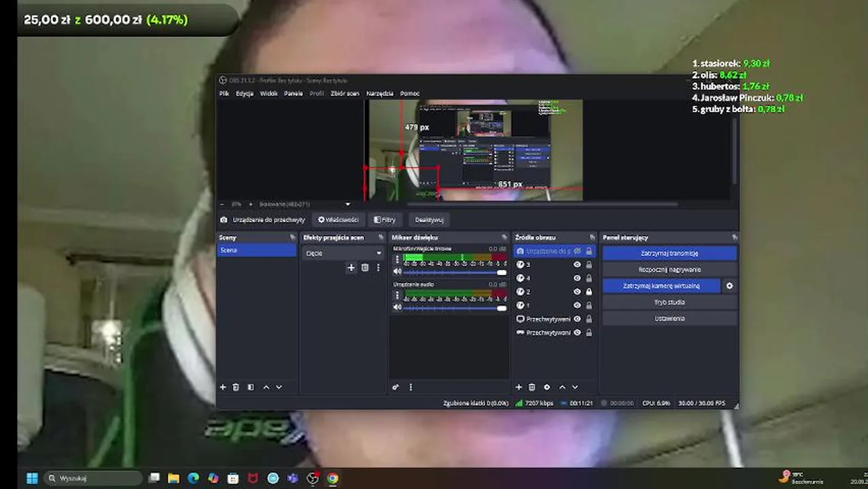Hide source 4 with its eye icon
This screenshot has width=868, height=489.
(577, 278)
